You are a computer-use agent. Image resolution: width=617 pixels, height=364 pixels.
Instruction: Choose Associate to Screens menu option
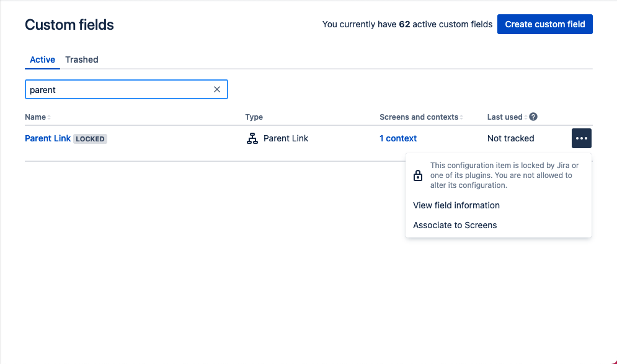(x=455, y=225)
